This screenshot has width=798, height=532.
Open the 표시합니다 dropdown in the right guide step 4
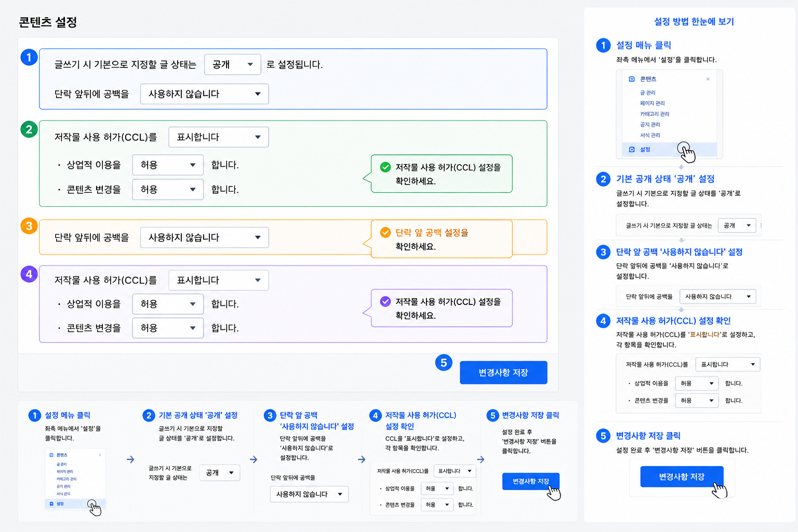(727, 364)
